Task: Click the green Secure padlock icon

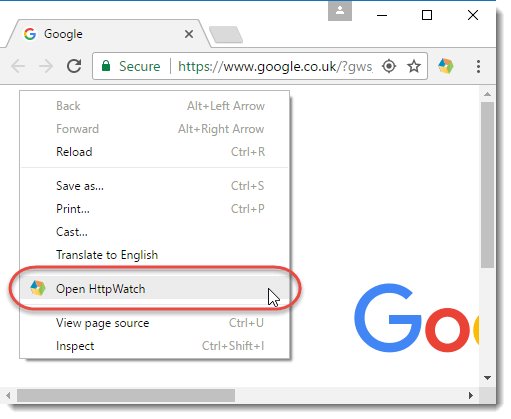Action: click(106, 66)
